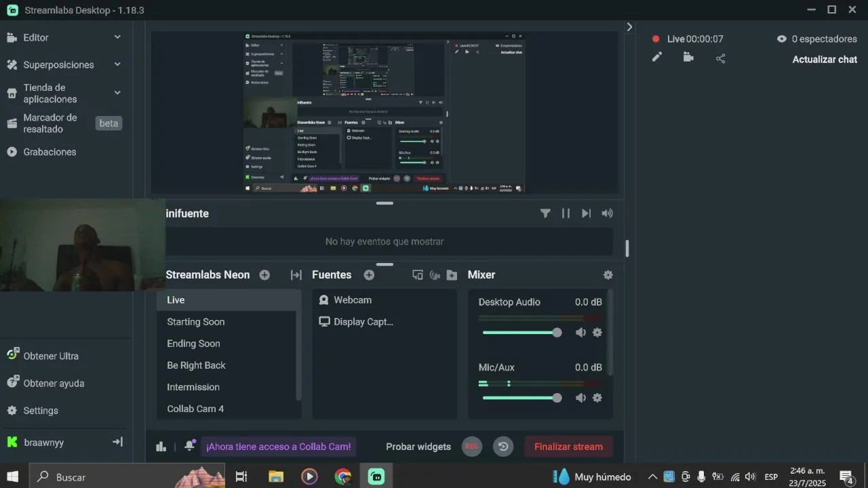This screenshot has width=868, height=488.
Task: Open scene transitions icon beside Fuentes
Action: pos(296,275)
